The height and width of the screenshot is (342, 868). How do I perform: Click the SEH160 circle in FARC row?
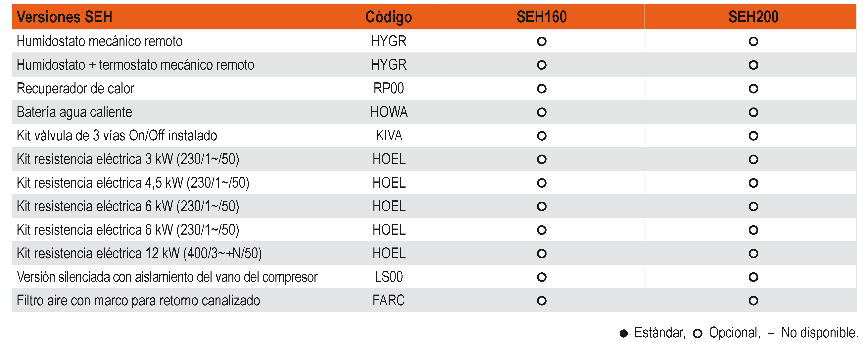542,301
